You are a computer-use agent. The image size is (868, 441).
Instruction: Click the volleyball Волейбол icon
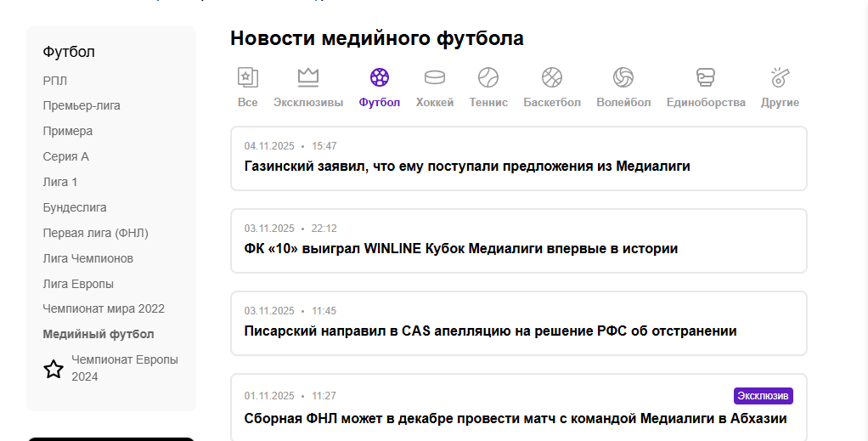[x=623, y=78]
